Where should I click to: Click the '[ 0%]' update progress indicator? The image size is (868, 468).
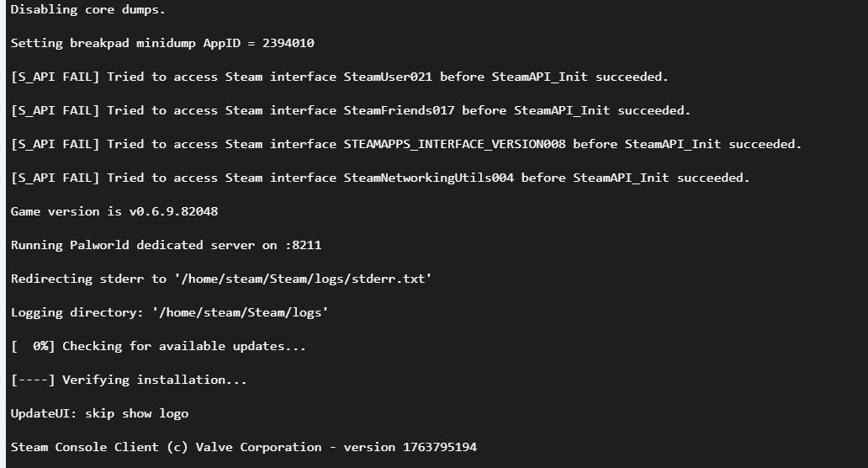(x=33, y=346)
